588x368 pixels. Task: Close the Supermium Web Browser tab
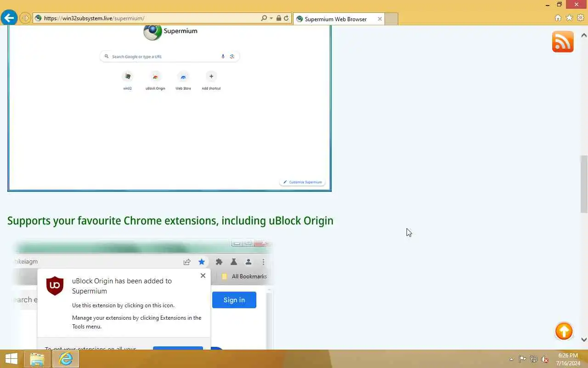pyautogui.click(x=379, y=19)
